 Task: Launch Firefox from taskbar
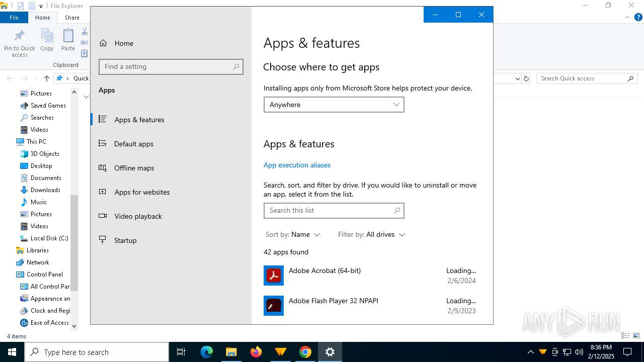coord(256,352)
